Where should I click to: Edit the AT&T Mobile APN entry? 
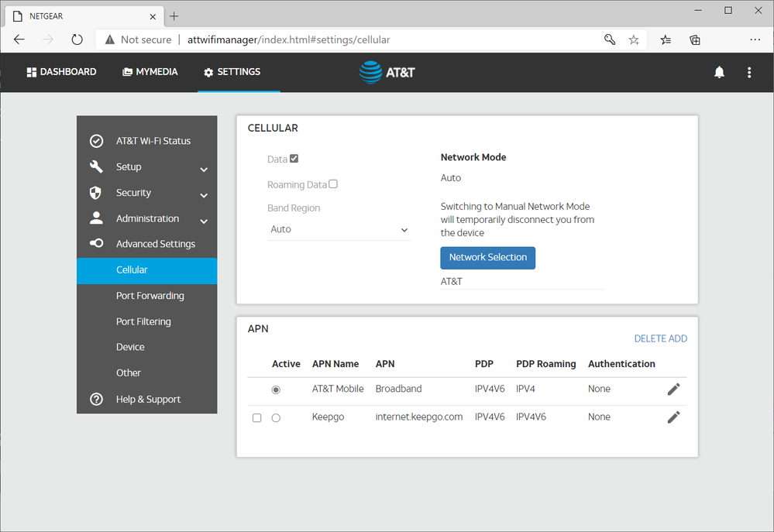pyautogui.click(x=673, y=390)
